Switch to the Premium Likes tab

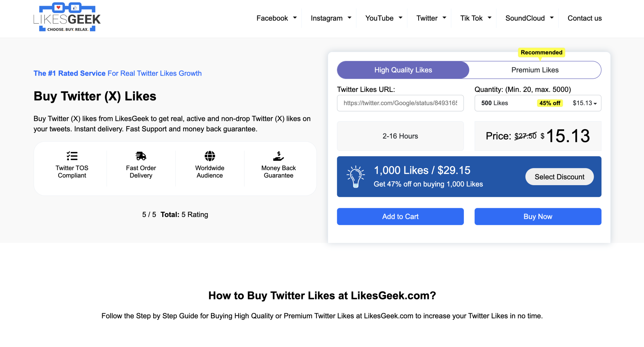[535, 70]
